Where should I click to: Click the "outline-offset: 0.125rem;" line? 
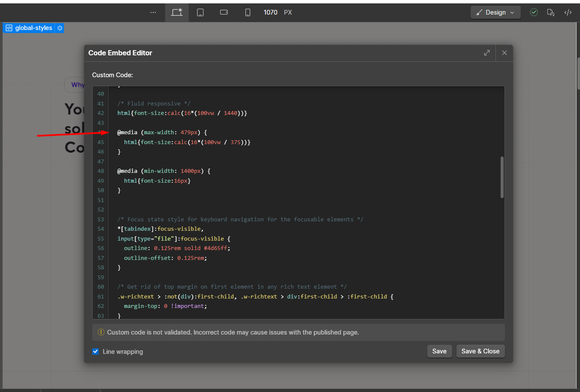click(x=166, y=258)
